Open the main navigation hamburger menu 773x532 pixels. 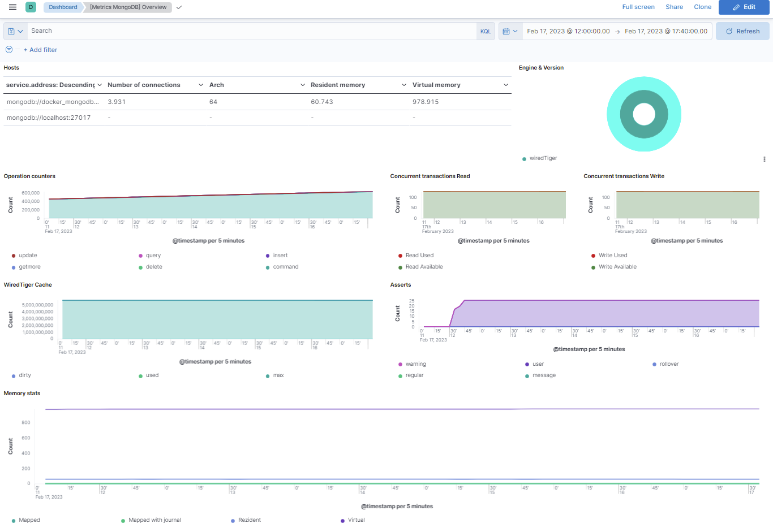pos(12,7)
